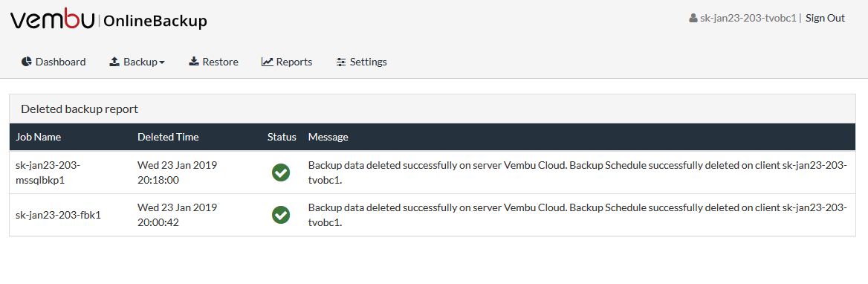Viewport: 868px width, 284px height.
Task: Click the Vembu OnlineBackup logo
Action: pos(108,21)
